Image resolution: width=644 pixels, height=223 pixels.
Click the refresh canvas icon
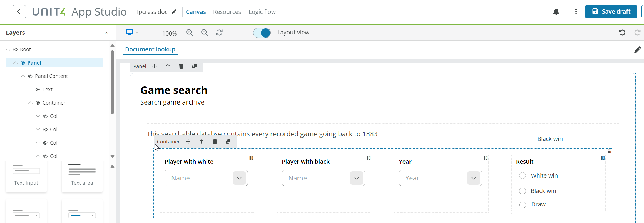click(219, 33)
